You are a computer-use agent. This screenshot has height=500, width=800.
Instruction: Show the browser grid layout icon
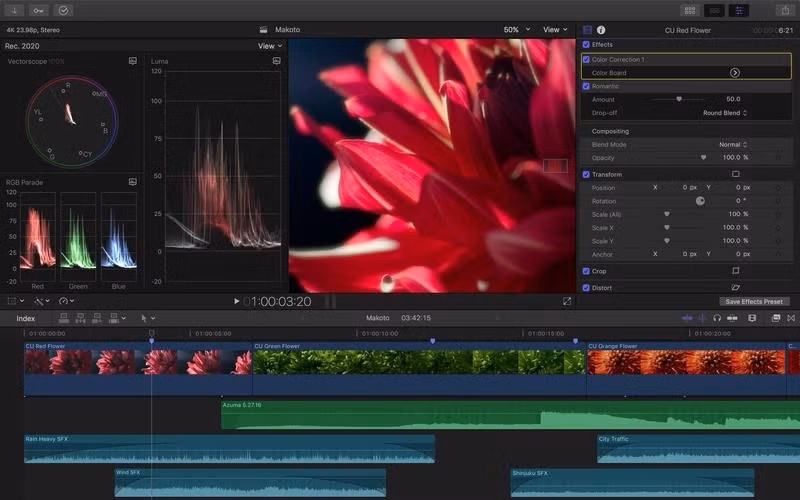click(x=690, y=10)
